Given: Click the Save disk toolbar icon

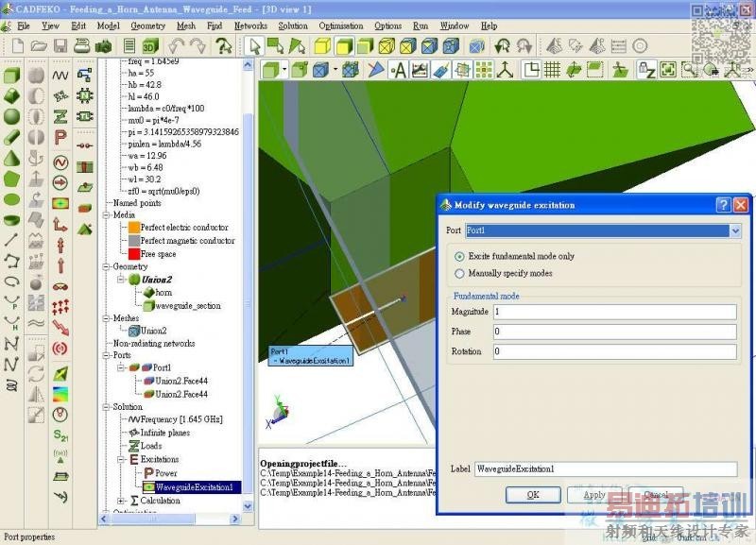Looking at the screenshot, I should [x=60, y=45].
